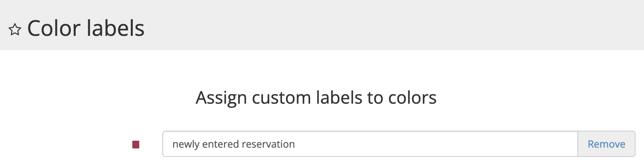Remove the 'newly entered reservation' label
Viewport: 644px width, 165px height.
click(x=606, y=144)
